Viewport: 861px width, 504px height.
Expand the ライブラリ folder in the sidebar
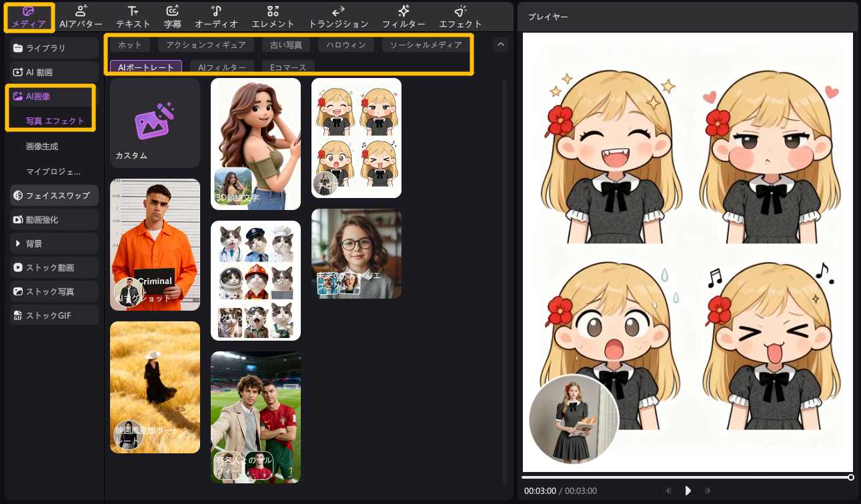click(54, 48)
